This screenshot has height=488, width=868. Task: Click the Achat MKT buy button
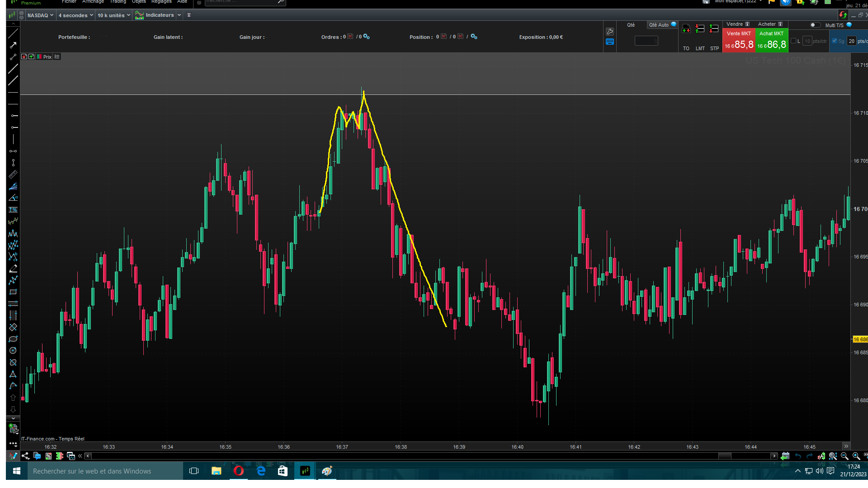[x=772, y=41]
